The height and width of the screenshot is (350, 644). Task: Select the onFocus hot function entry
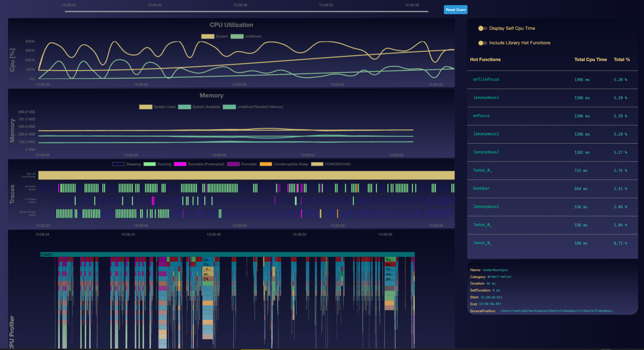point(481,116)
